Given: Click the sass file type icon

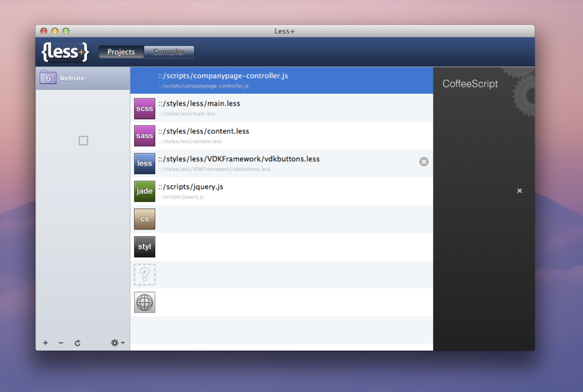Looking at the screenshot, I should [145, 136].
